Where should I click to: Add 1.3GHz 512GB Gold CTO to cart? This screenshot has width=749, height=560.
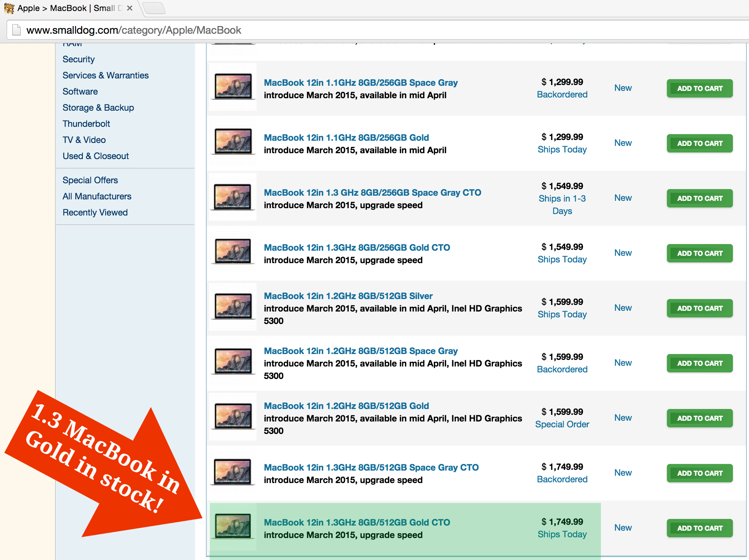point(699,528)
